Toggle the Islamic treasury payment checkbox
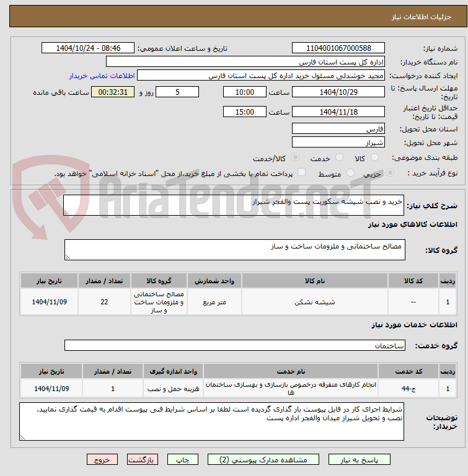This screenshot has width=468, height=476. point(301,172)
